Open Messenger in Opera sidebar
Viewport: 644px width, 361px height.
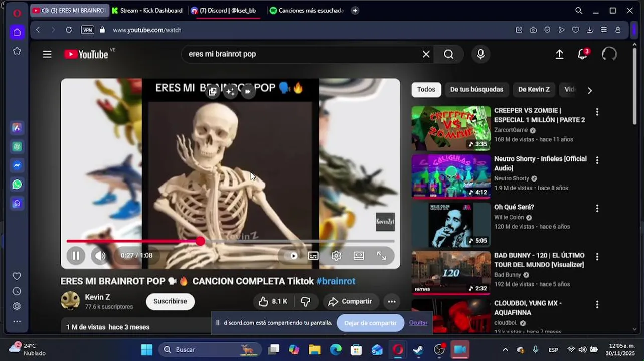(x=17, y=165)
